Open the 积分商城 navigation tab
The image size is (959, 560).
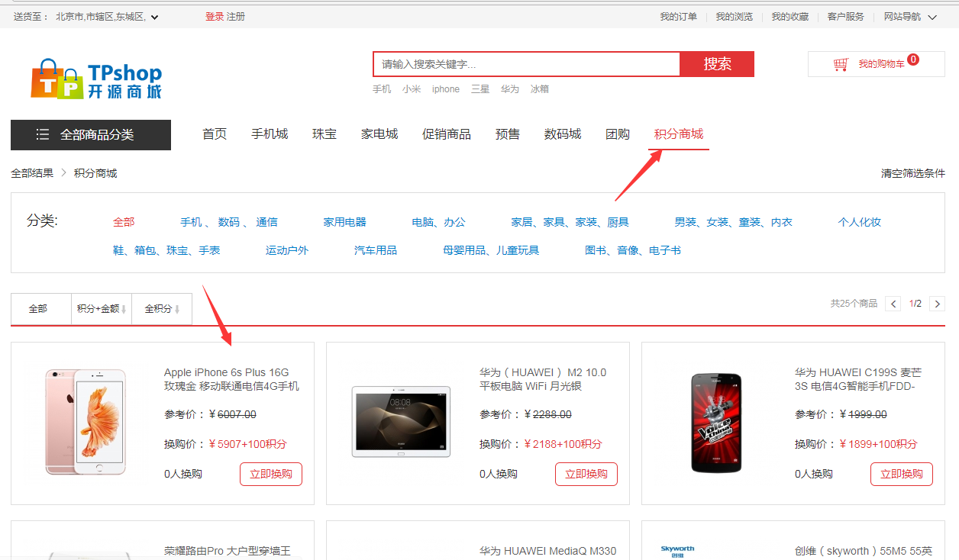tap(678, 134)
